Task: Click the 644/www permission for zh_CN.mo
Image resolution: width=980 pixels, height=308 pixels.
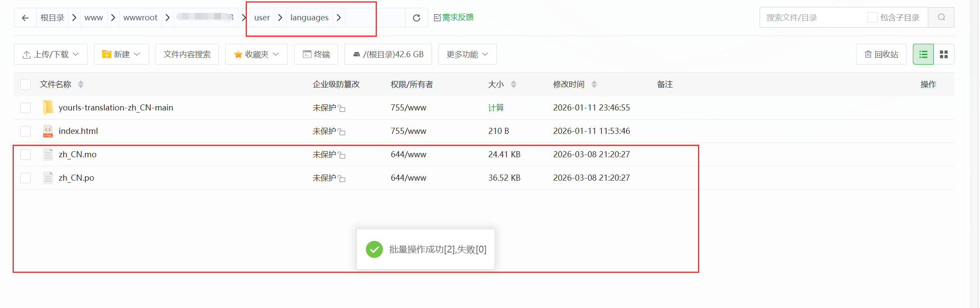Action: (x=409, y=154)
